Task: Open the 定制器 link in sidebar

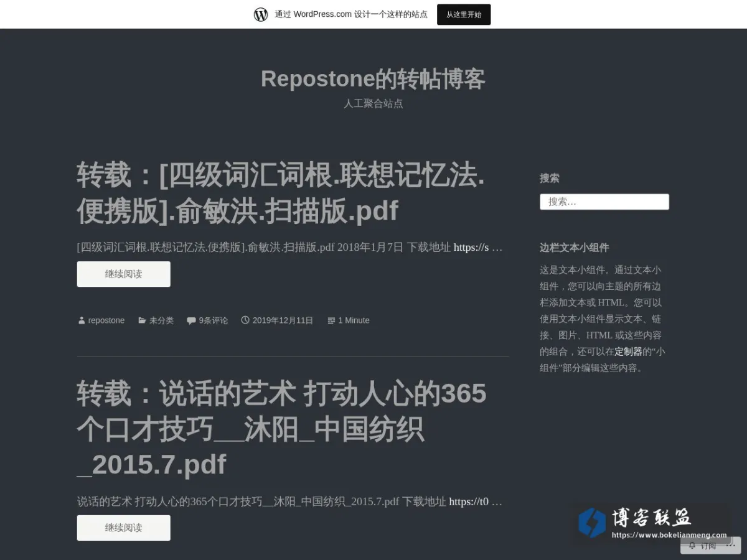Action: tap(628, 352)
